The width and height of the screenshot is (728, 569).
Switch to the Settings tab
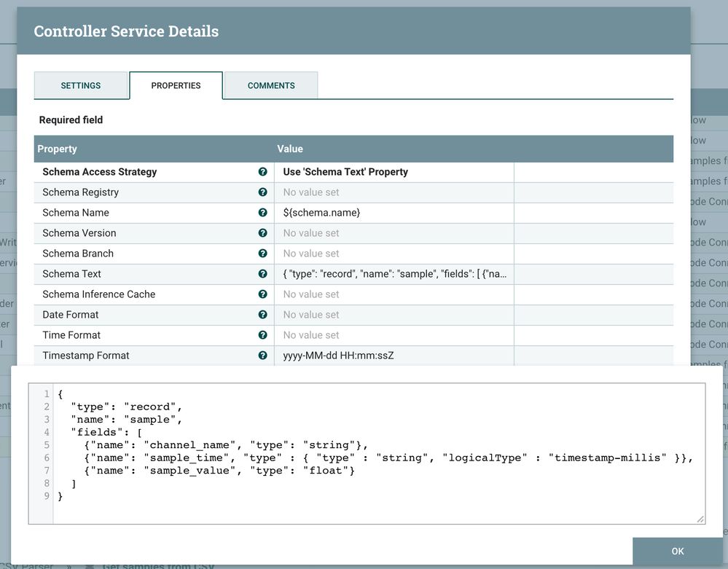coord(81,85)
